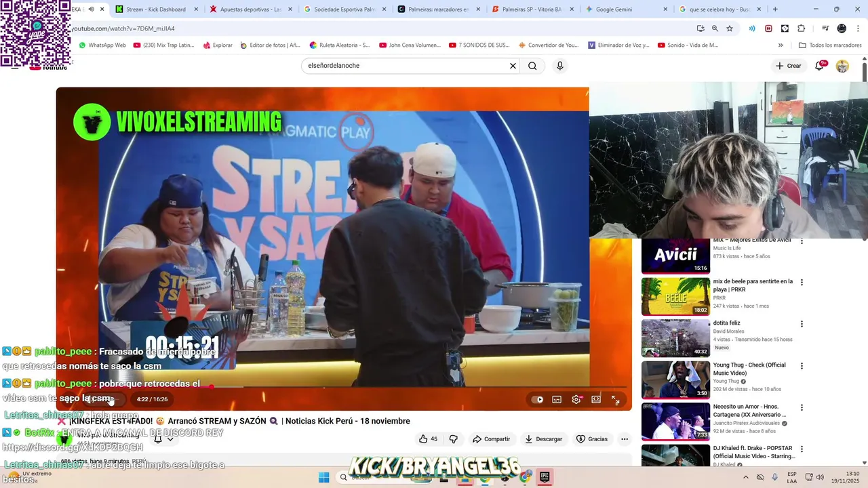This screenshot has width=868, height=488.
Task: Open Todos los marcadores folder
Action: click(830, 45)
